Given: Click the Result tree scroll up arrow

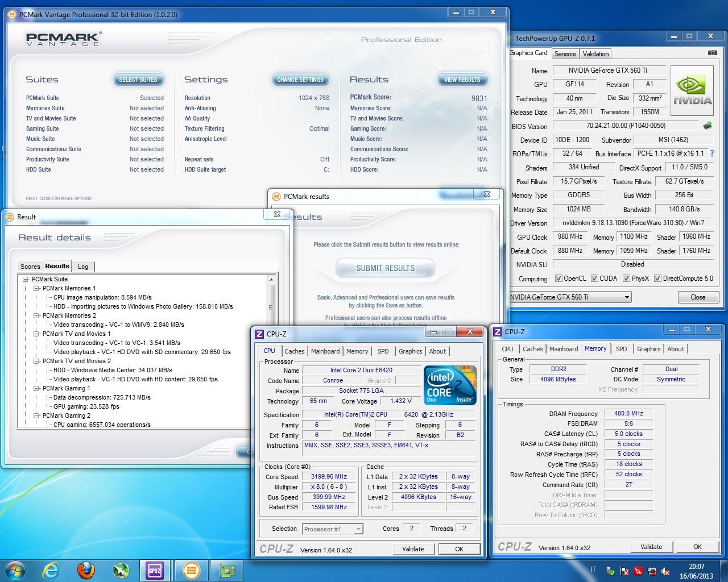Looking at the screenshot, I should coord(271,280).
